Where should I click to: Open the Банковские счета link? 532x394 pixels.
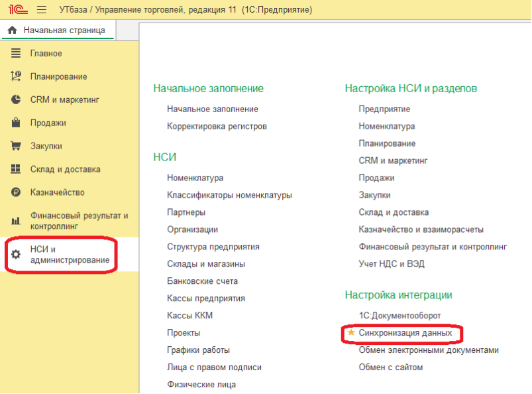tap(202, 281)
